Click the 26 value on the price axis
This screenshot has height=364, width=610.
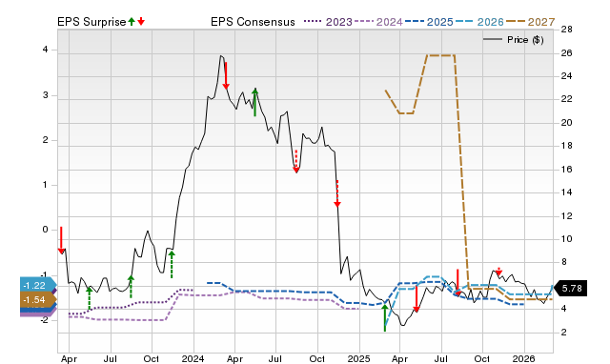pos(567,53)
